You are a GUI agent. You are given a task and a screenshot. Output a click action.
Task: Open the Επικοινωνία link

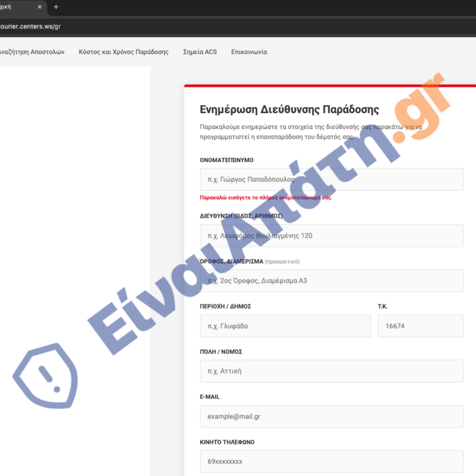point(249,52)
